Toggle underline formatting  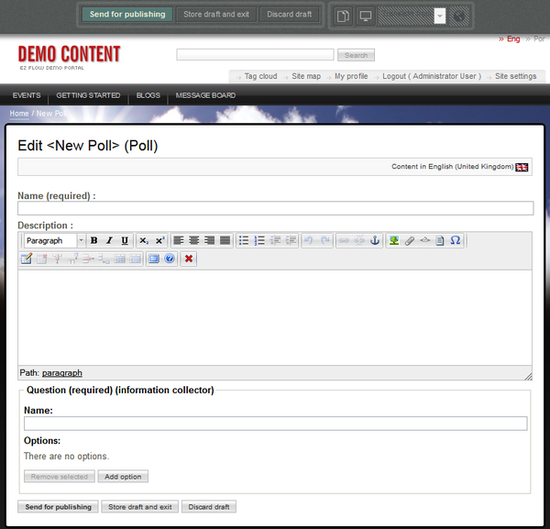point(125,241)
